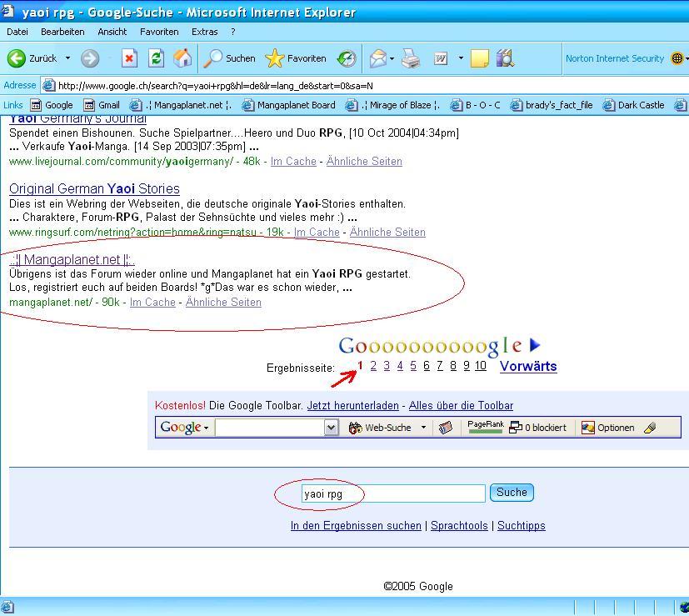The image size is (689, 616).
Task: Open the Mangaplanet.net search result title
Action: point(72,259)
